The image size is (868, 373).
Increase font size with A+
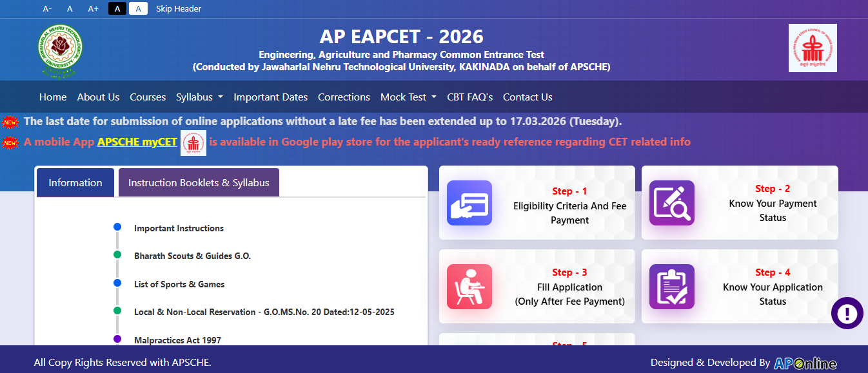click(x=93, y=8)
